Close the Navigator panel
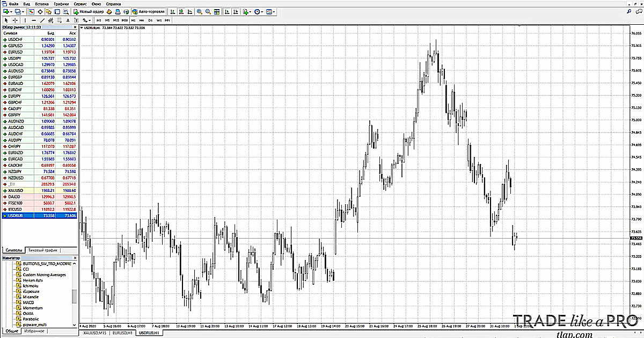This screenshot has width=644, height=338. pos(75,258)
